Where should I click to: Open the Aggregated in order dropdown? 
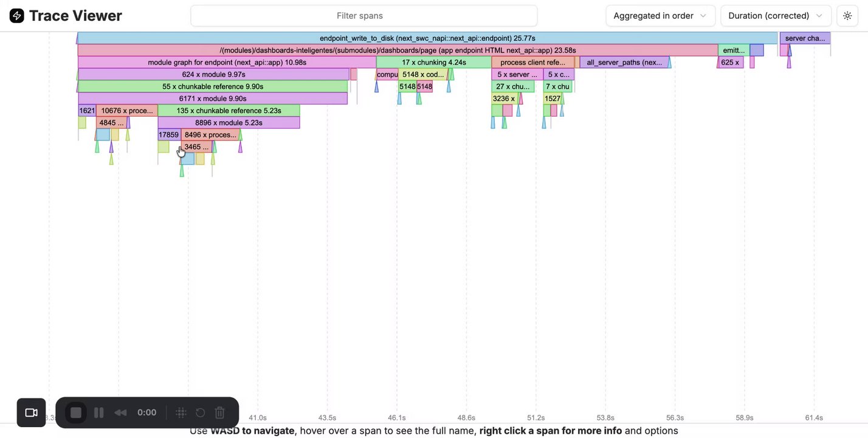pyautogui.click(x=660, y=16)
